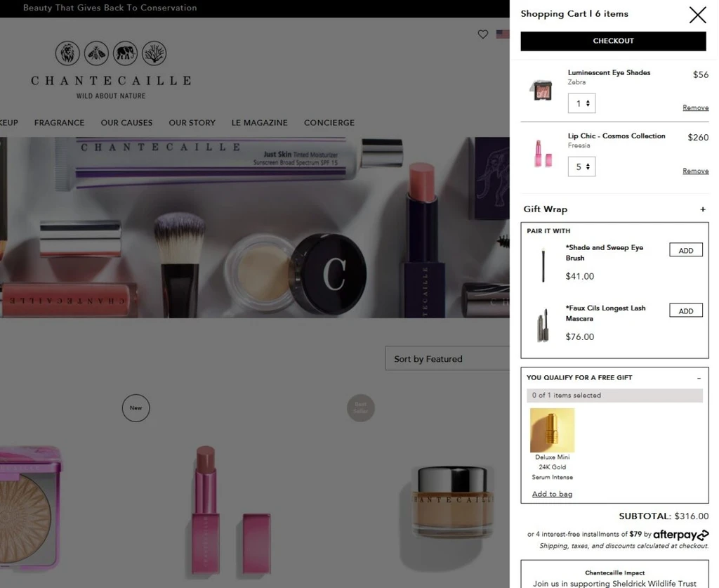Click Lip Chic lipstick cart thumbnail
The height and width of the screenshot is (588, 719).
pyautogui.click(x=543, y=153)
